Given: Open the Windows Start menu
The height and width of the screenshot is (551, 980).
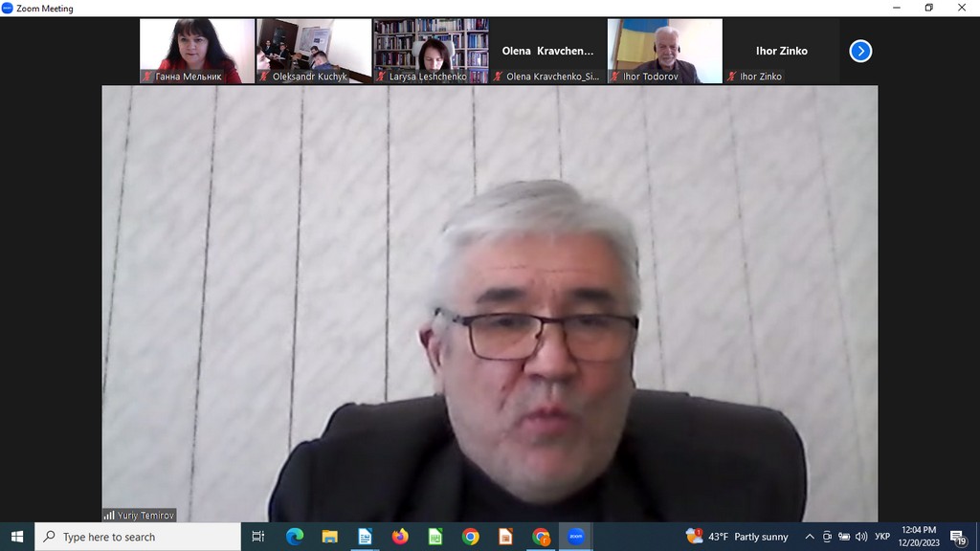Looking at the screenshot, I should click(x=16, y=537).
